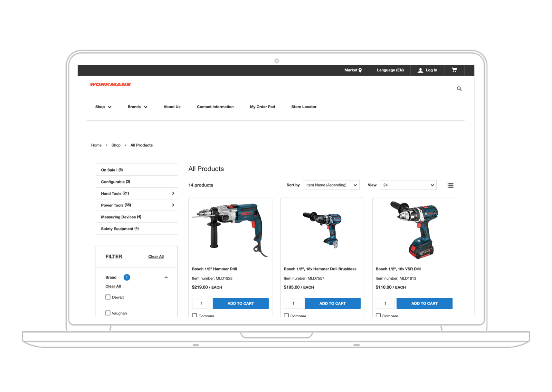The height and width of the screenshot is (392, 552).
Task: Open Bosch 18v VSR Drill image
Action: click(x=414, y=230)
